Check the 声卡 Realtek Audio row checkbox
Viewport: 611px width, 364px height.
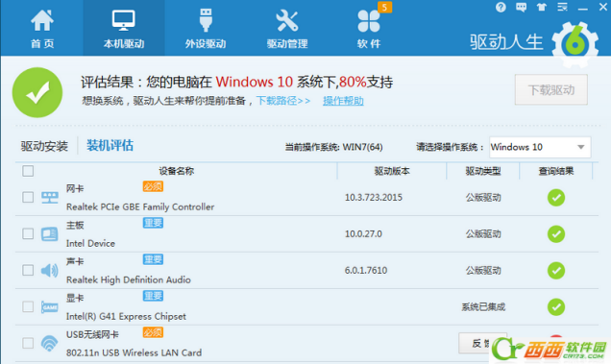point(28,270)
